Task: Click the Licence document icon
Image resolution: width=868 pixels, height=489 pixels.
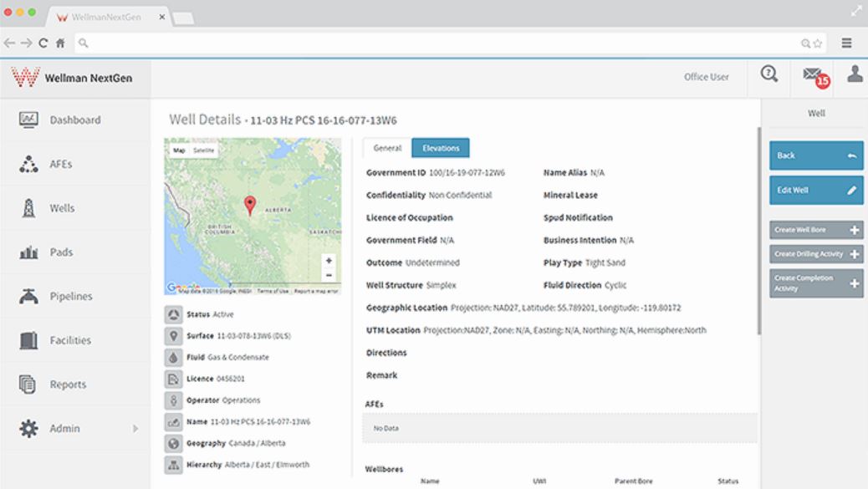Action: (x=173, y=379)
